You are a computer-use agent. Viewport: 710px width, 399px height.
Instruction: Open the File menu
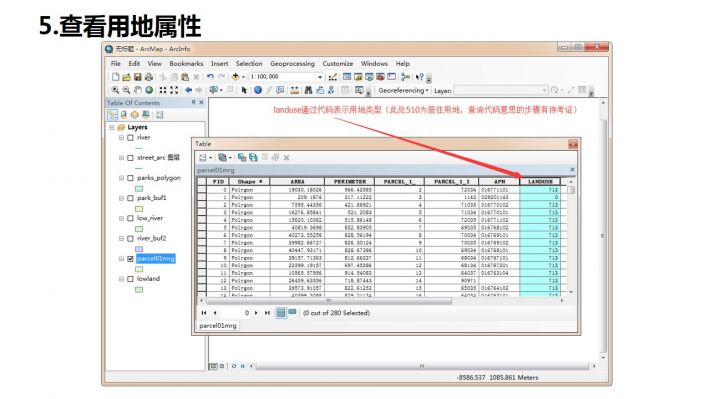coord(116,64)
